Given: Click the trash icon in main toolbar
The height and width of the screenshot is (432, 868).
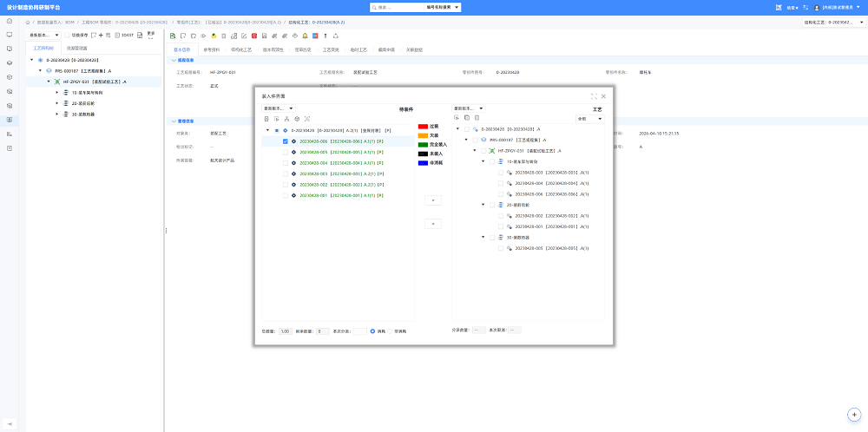Looking at the screenshot, I should [224, 36].
